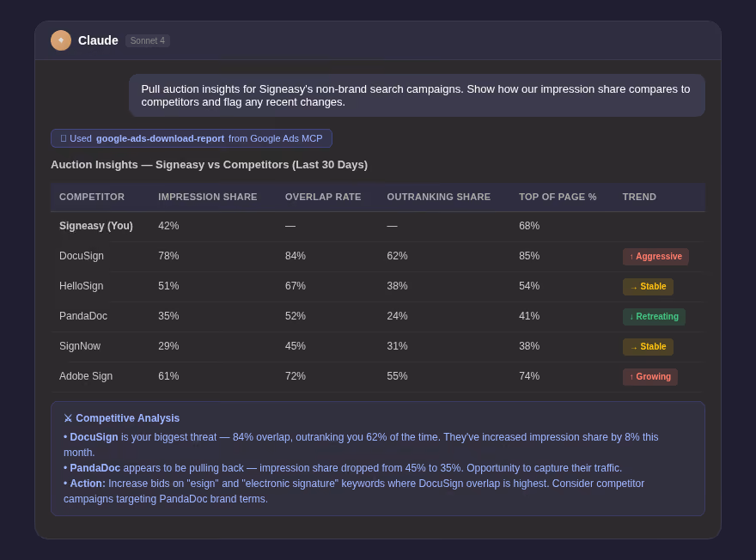
Task: Click the Aggressive trend badge for DocuSign
Action: point(655,257)
